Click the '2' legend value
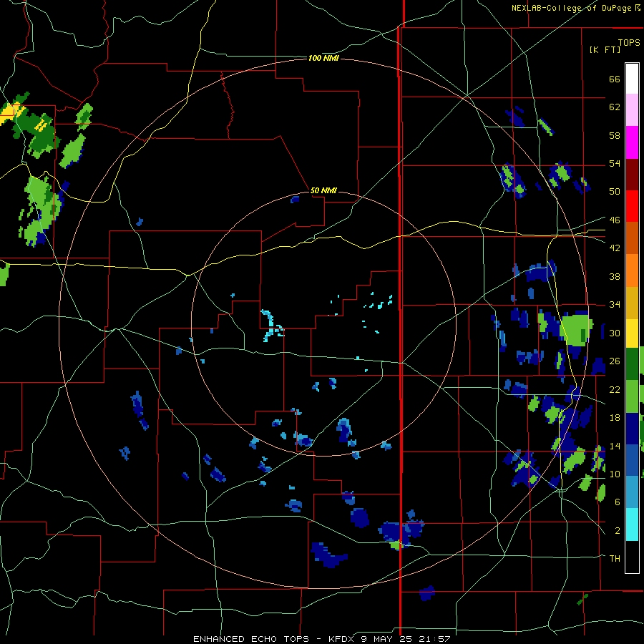 tap(617, 531)
